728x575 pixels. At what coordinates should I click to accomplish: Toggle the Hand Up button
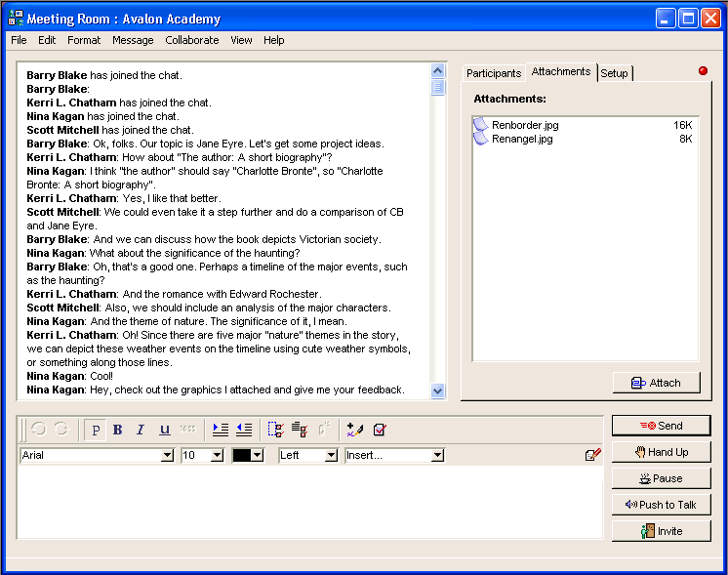pyautogui.click(x=661, y=452)
